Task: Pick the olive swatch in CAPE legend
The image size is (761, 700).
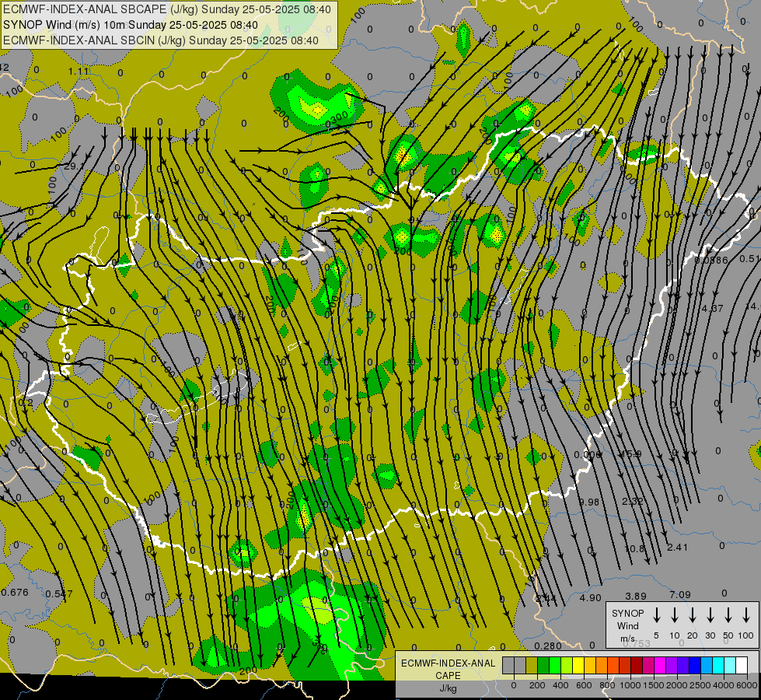Action: tap(532, 665)
